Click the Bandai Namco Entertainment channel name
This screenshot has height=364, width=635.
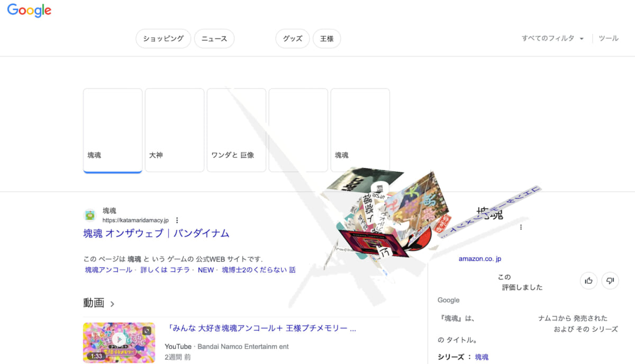[x=243, y=347]
